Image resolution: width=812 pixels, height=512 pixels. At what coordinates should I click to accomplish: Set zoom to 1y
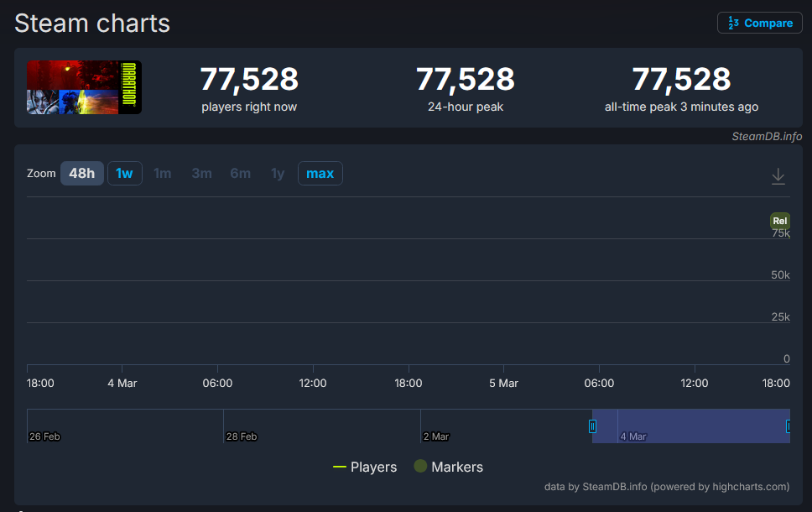pyautogui.click(x=278, y=173)
